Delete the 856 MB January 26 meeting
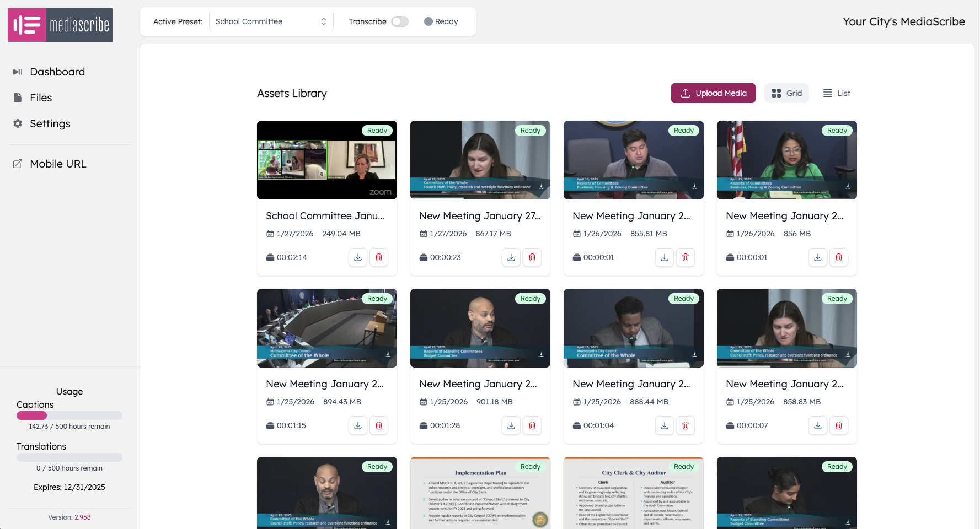 [x=838, y=257]
